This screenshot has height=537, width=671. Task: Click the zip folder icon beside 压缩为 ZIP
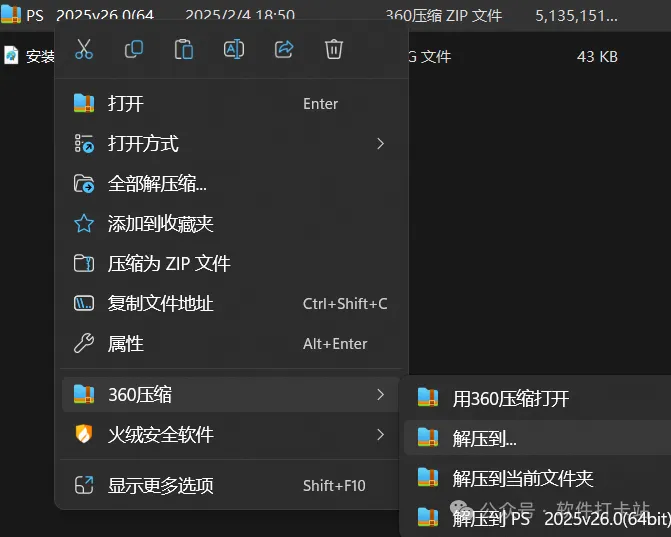point(84,263)
